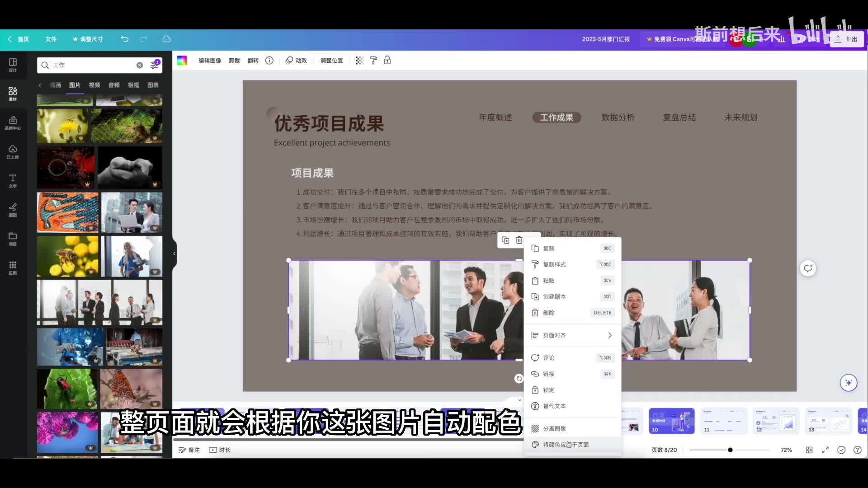Click 编辑图像 button

pyautogui.click(x=210, y=61)
